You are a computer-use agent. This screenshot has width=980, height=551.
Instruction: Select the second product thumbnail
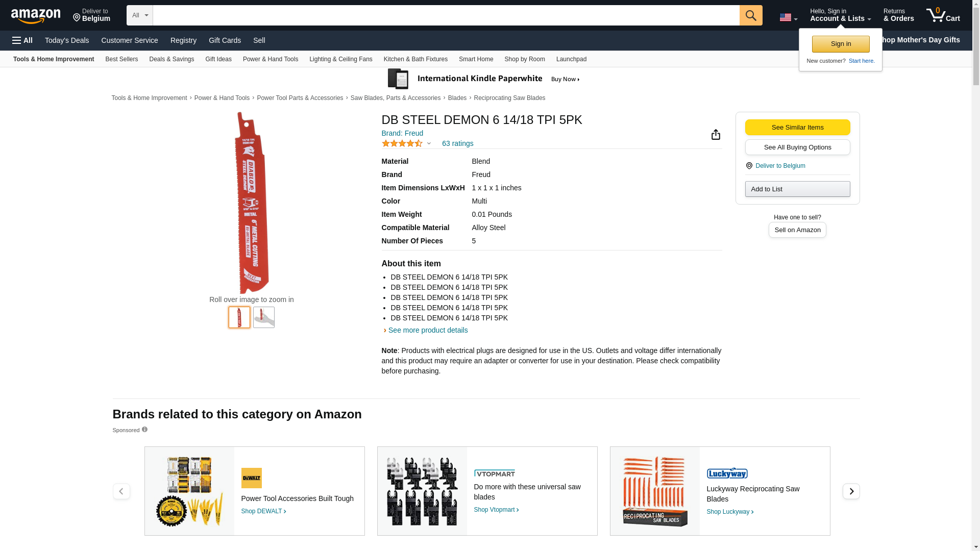pos(264,317)
